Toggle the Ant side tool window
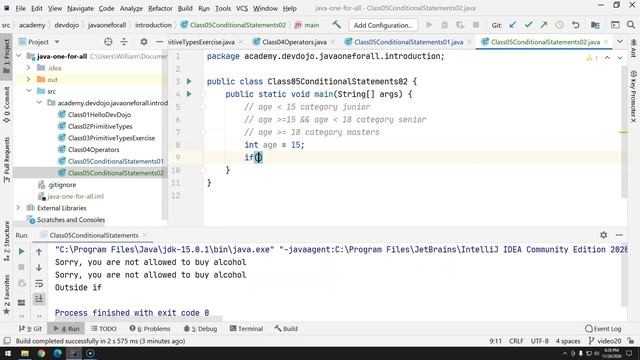The height and width of the screenshot is (360, 640). pyautogui.click(x=633, y=49)
